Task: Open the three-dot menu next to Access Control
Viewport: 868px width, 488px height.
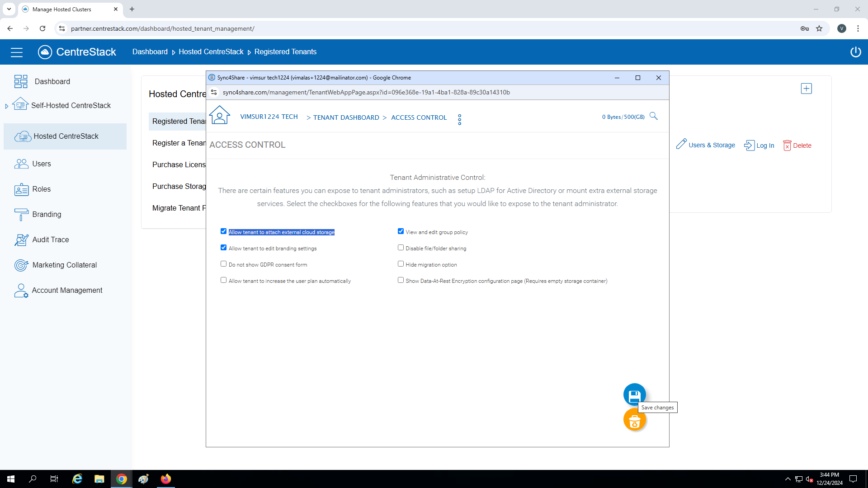Action: 459,120
